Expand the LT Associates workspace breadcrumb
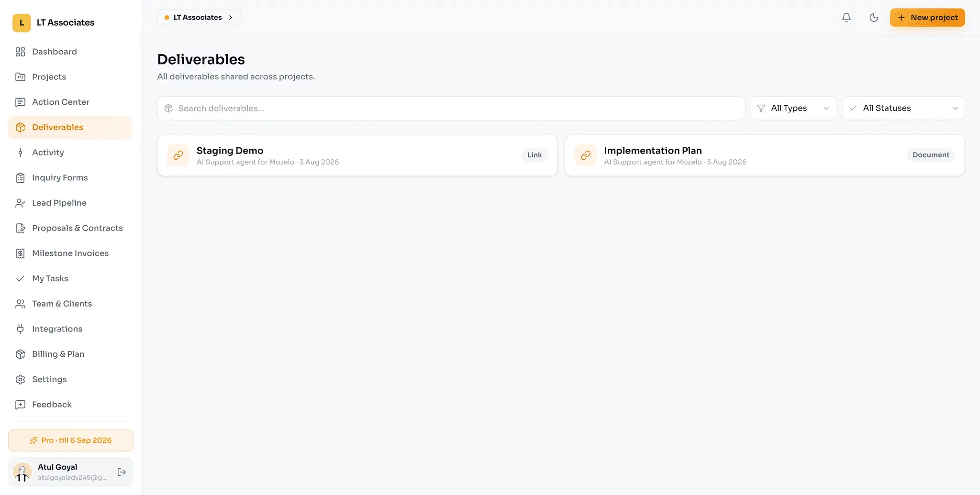The width and height of the screenshot is (980, 495). click(200, 18)
